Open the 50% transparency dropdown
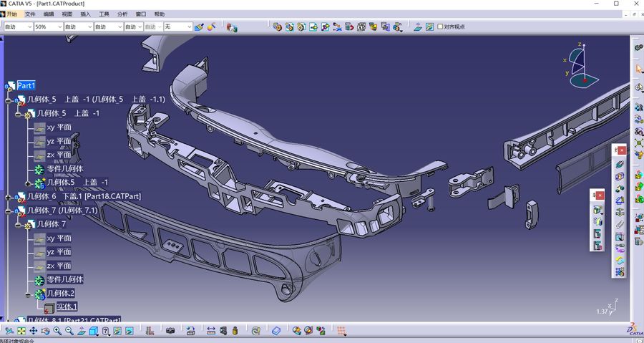Image resolution: width=644 pixels, height=343 pixels. (x=49, y=26)
